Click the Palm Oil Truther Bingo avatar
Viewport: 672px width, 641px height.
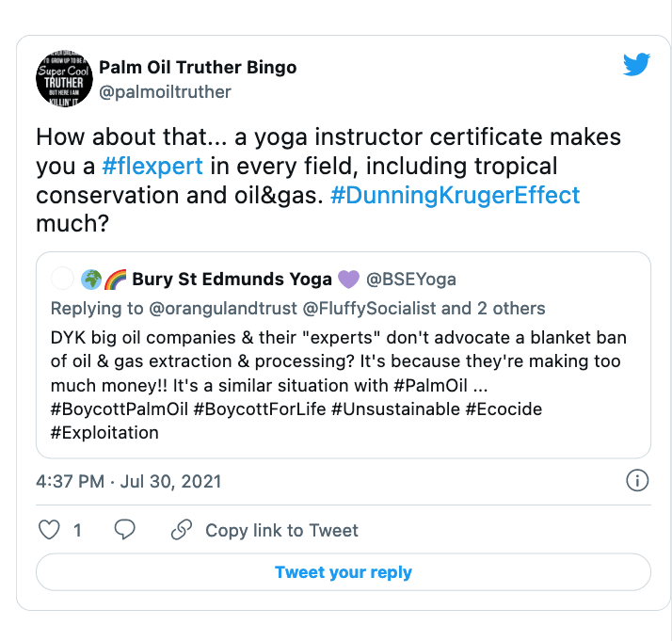[x=63, y=76]
